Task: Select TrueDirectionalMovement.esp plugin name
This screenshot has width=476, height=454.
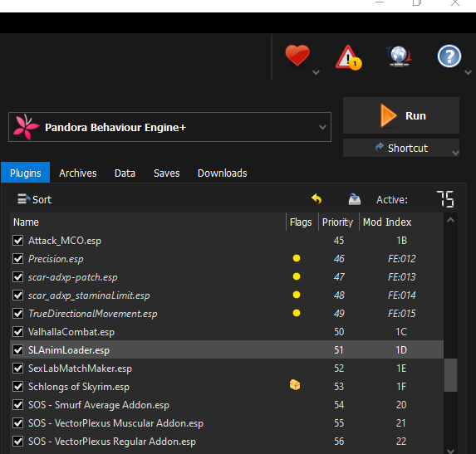Action: (x=92, y=314)
